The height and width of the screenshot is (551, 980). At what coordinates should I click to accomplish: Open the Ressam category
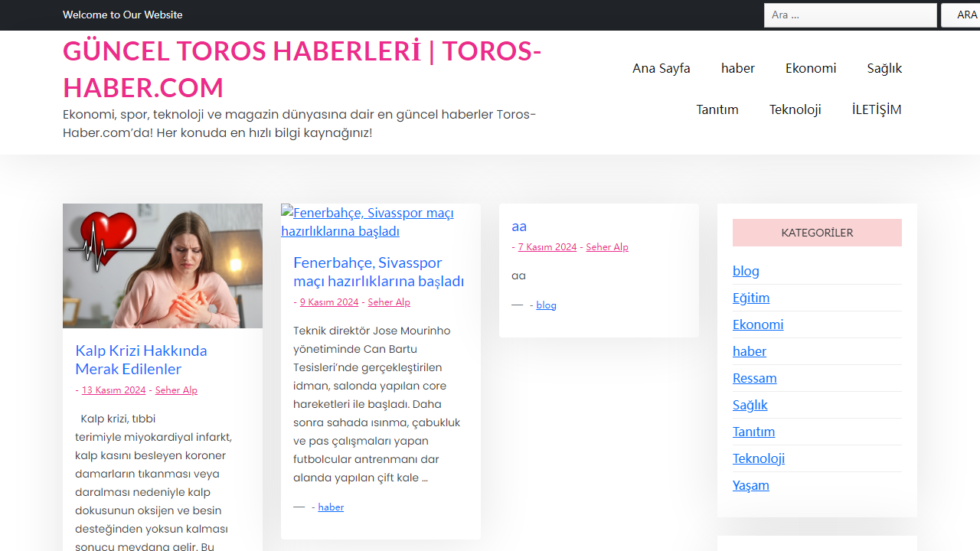(754, 377)
